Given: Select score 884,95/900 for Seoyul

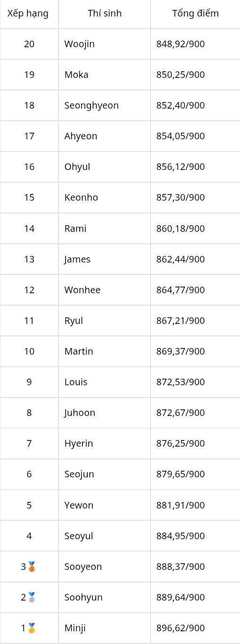Looking at the screenshot, I should click(181, 536).
